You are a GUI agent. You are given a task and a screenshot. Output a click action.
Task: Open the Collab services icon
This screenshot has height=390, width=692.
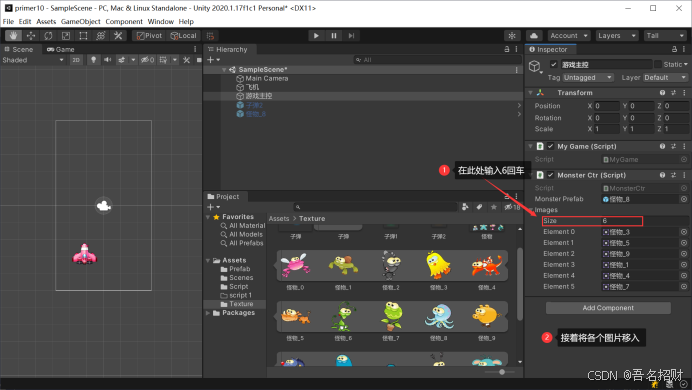pos(512,36)
